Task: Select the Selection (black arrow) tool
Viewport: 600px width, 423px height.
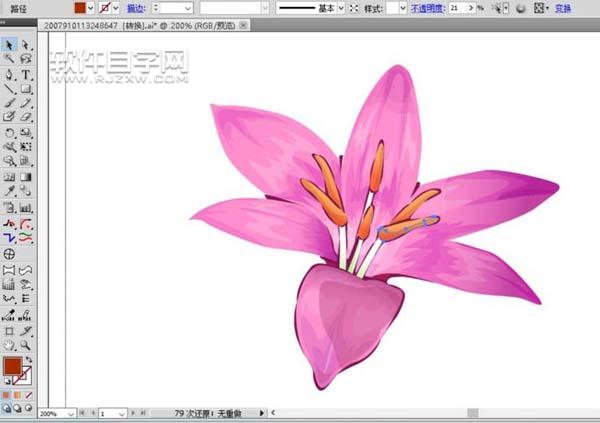Action: [9, 45]
